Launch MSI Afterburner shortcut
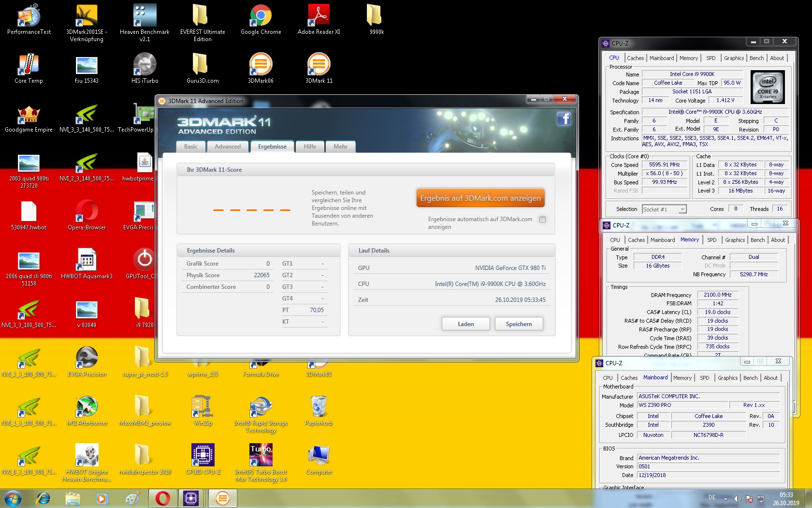Screen dimensions: 812x508 click(x=87, y=411)
